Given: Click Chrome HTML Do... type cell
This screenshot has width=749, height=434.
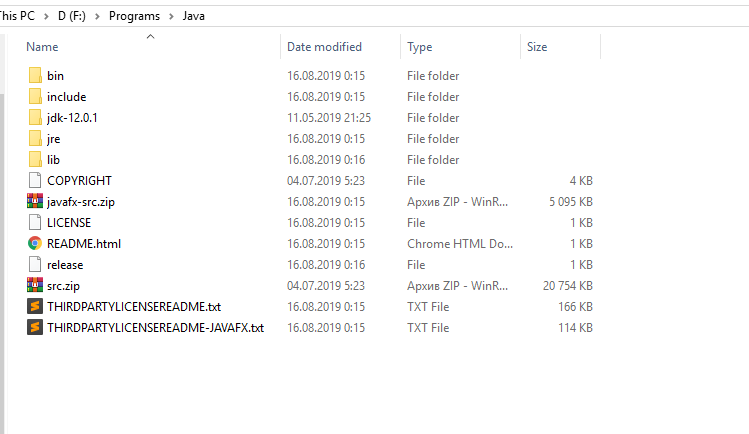Looking at the screenshot, I should click(x=460, y=243).
